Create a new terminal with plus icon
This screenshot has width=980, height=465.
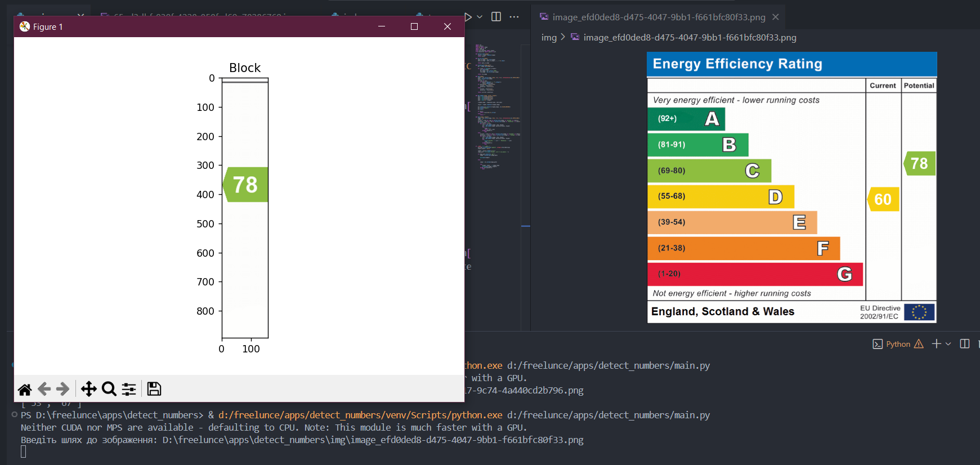point(936,344)
